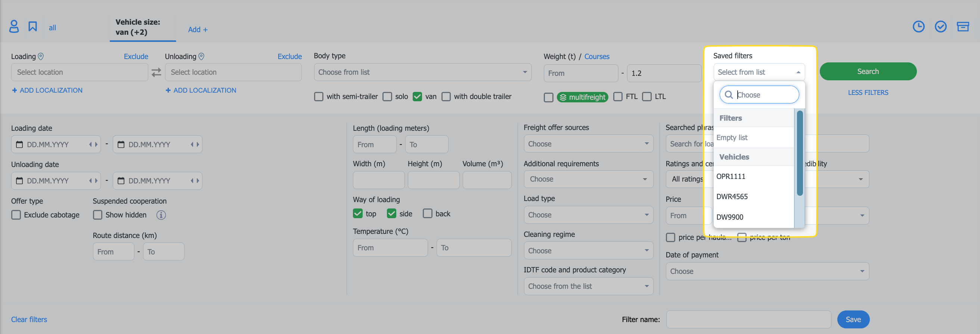The image size is (980, 334).
Task: Enable the Exclude cabotage checkbox
Action: 16,215
